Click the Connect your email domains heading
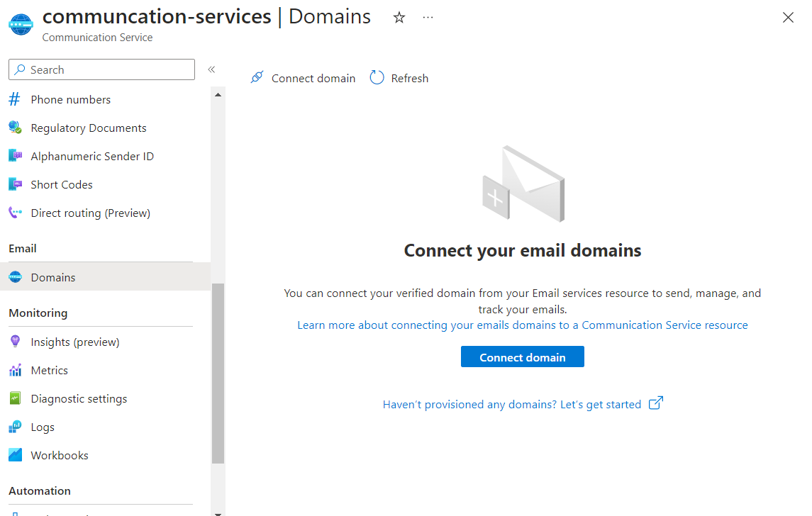The height and width of the screenshot is (516, 812). (x=523, y=250)
